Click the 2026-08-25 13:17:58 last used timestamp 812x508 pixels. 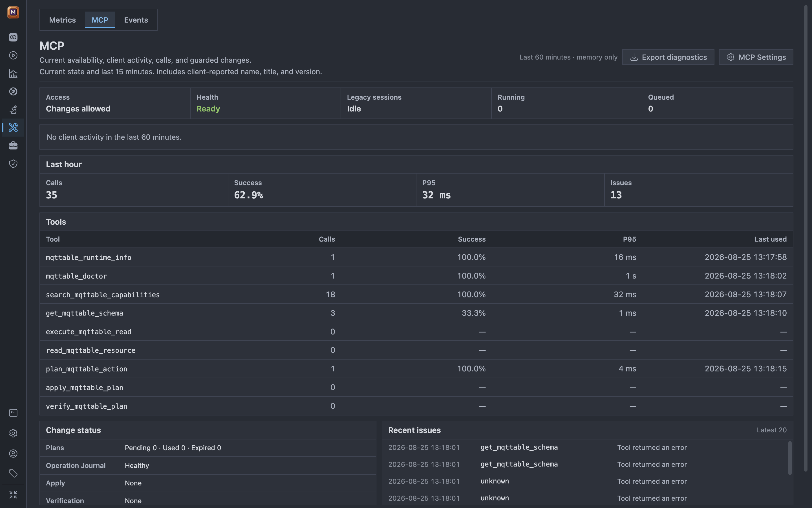pos(745,257)
